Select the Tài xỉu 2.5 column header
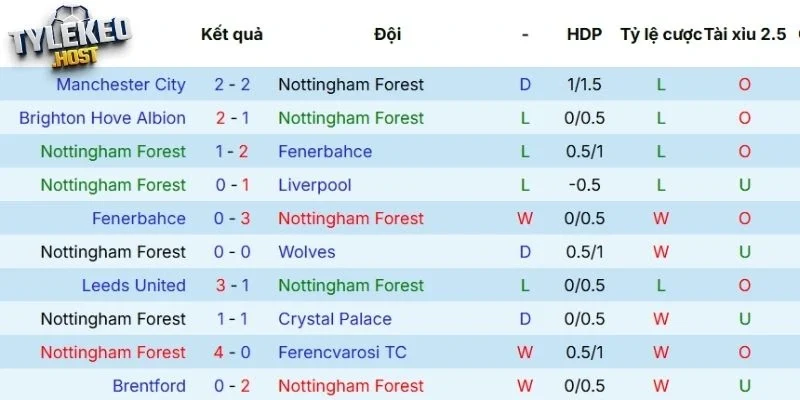Viewport: 800px width, 400px height. [745, 34]
